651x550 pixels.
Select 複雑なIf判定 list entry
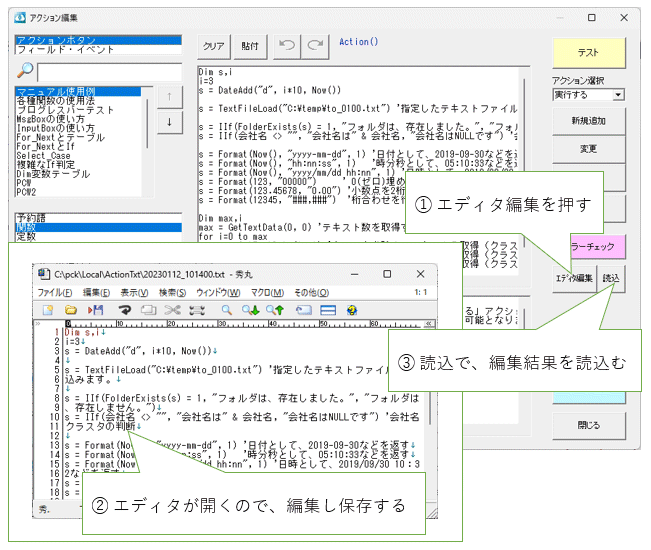[79, 164]
